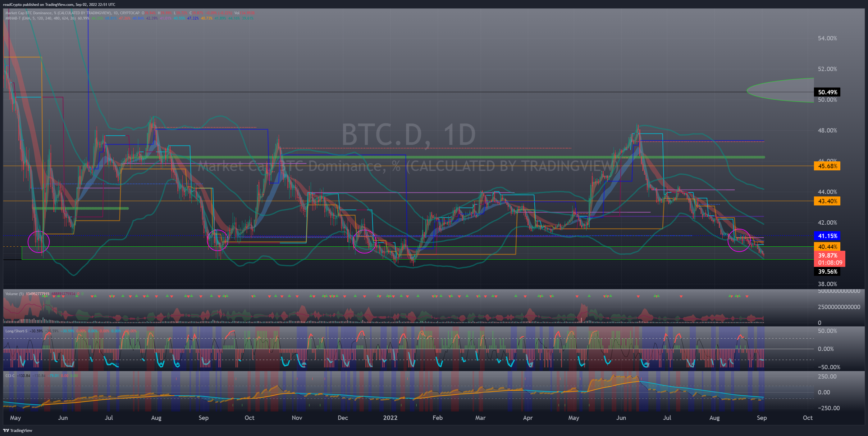Click the TradingView logo at bottom left
This screenshot has width=868, height=436.
[x=17, y=430]
